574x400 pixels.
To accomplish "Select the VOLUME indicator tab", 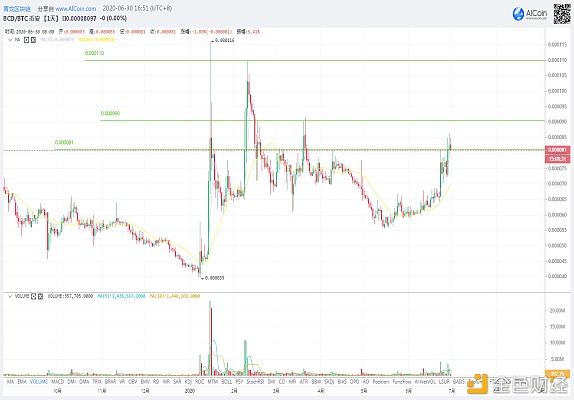I will tap(39, 382).
